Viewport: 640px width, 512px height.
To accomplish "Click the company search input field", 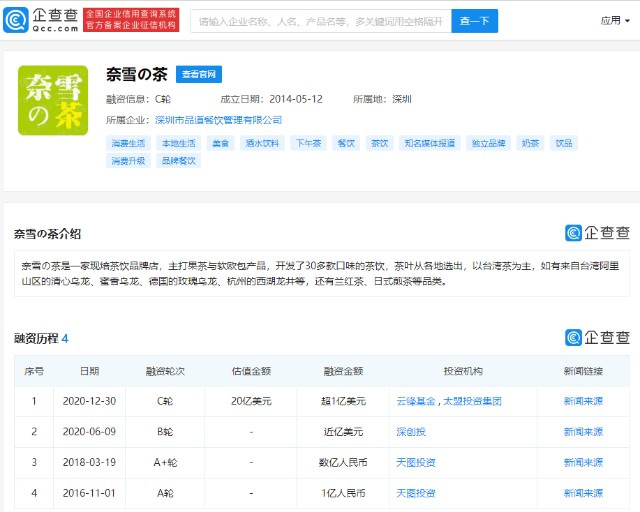I will (x=320, y=20).
